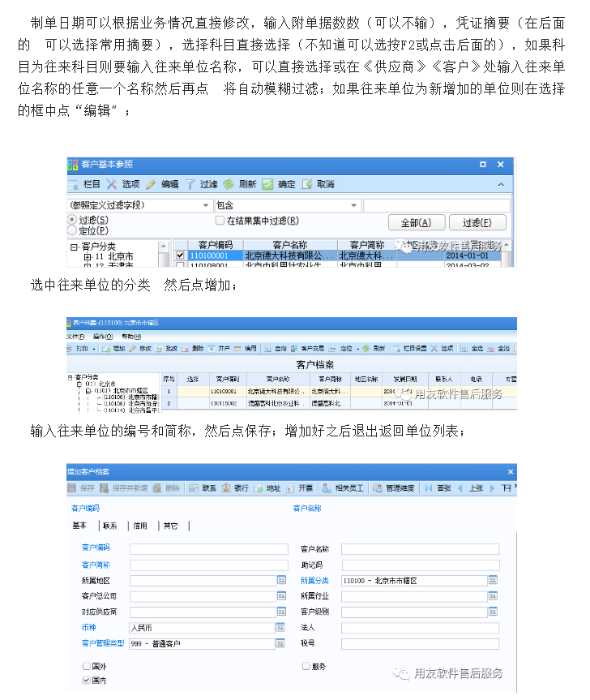590x700 pixels.
Task: Click the 客户简称 input field
Action: pos(209,565)
